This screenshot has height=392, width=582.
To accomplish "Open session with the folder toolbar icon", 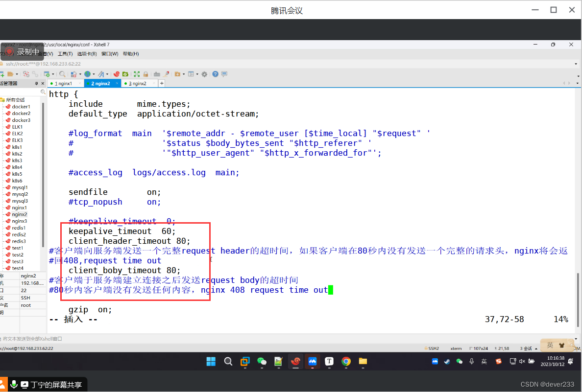I will click(10, 74).
